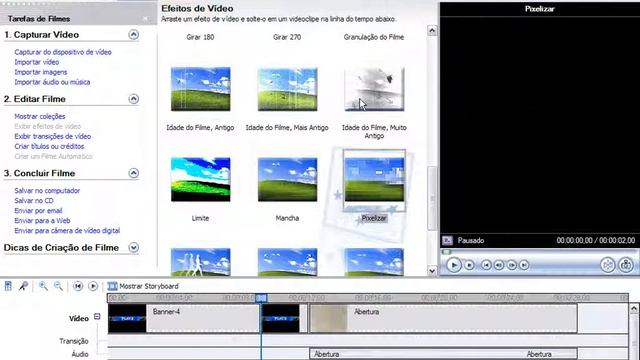The width and height of the screenshot is (640, 360).
Task: Click the Mostrar Storyboard button
Action: click(x=143, y=286)
